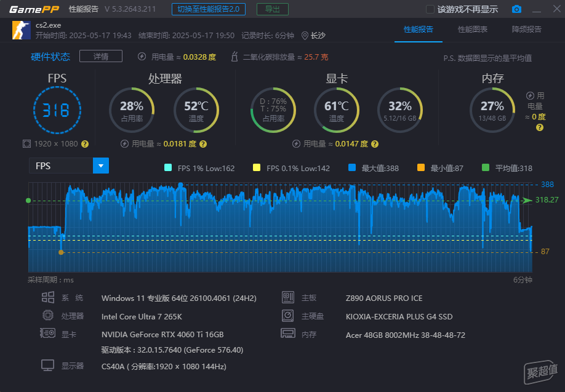Click the blue 最大值 legend swatch
The height and width of the screenshot is (392, 565).
click(x=352, y=167)
